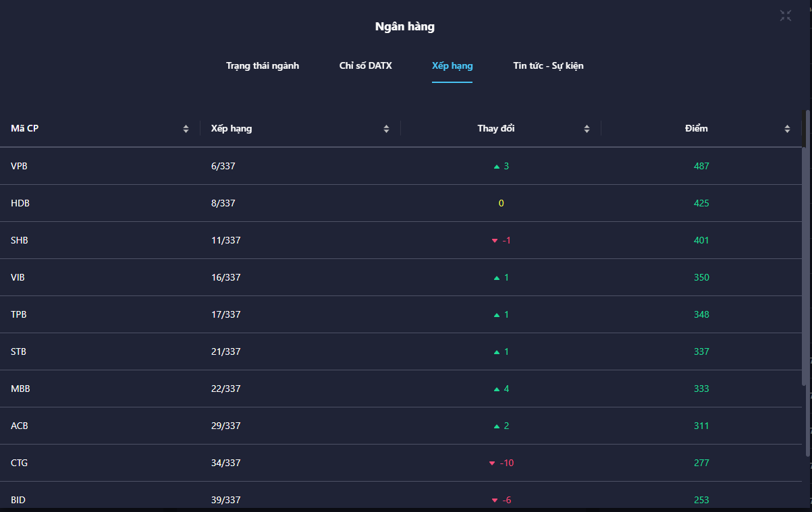Click green up arrow in VPB row
Viewport: 812px width, 512px height.
point(497,166)
